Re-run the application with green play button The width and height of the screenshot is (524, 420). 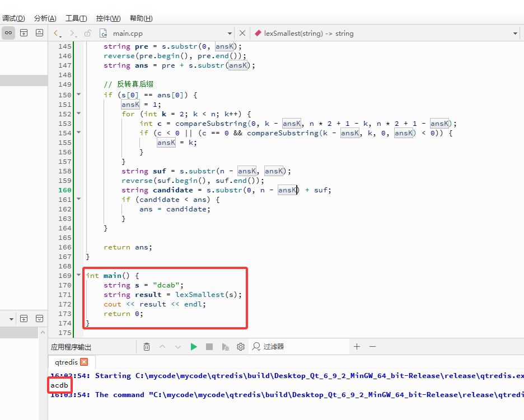194,347
